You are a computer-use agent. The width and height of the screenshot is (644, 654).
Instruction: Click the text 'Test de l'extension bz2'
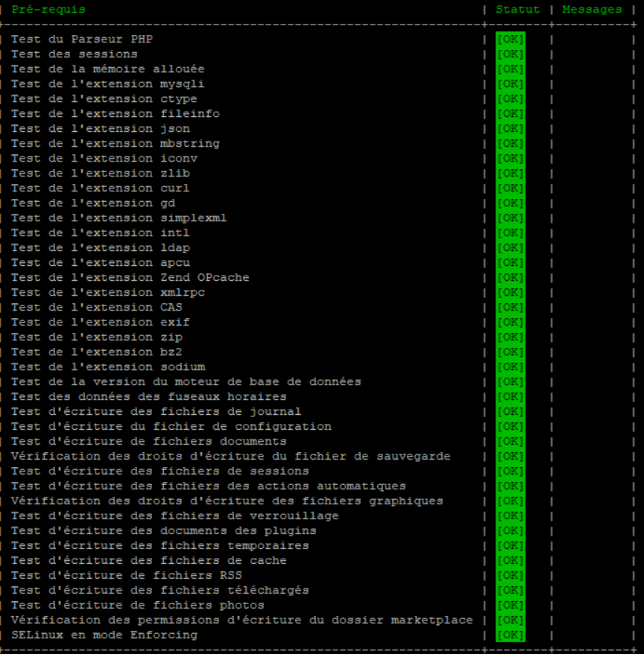pos(96,352)
